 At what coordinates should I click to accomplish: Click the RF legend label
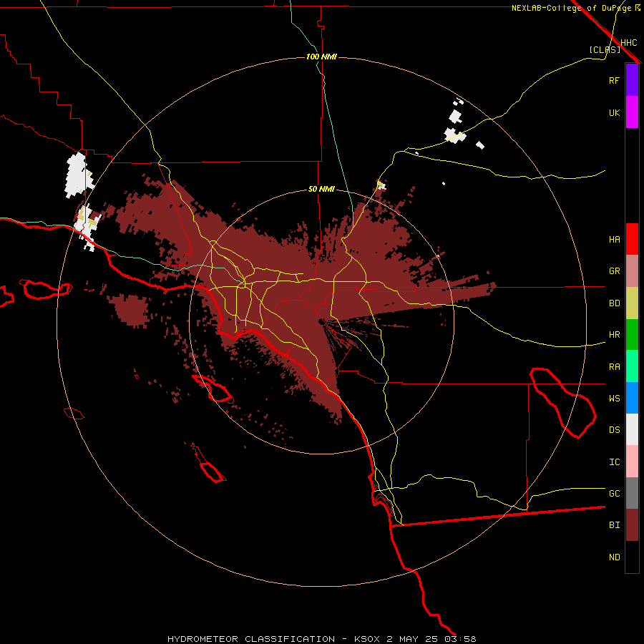tap(614, 80)
